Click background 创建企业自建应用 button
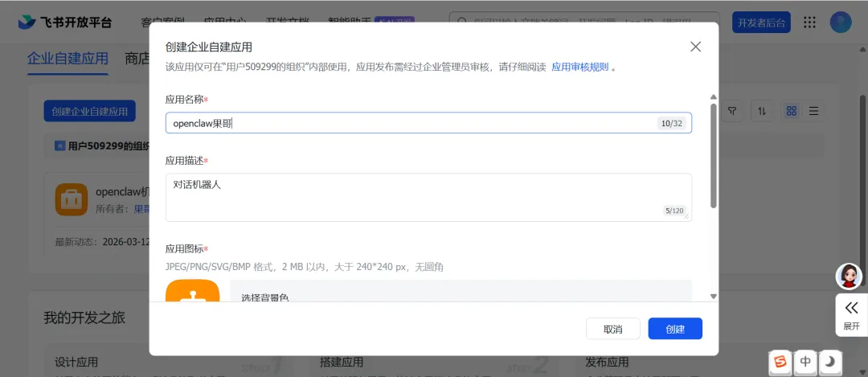Image resolution: width=868 pixels, height=377 pixels. click(90, 111)
